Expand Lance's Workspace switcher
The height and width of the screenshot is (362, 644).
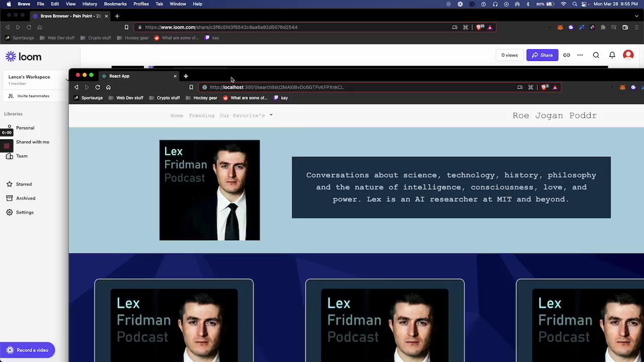point(35,79)
